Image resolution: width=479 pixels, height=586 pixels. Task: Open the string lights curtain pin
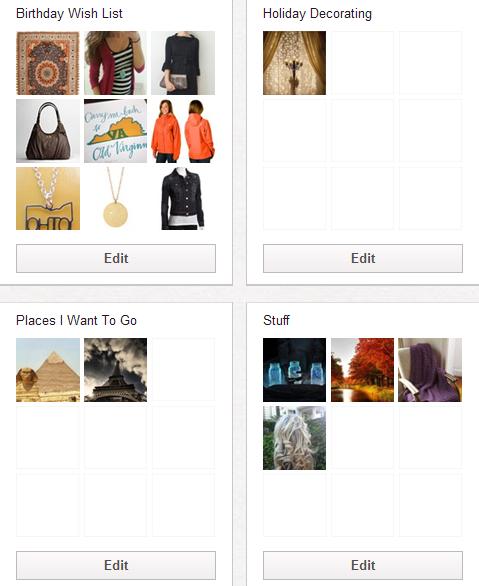pyautogui.click(x=294, y=63)
